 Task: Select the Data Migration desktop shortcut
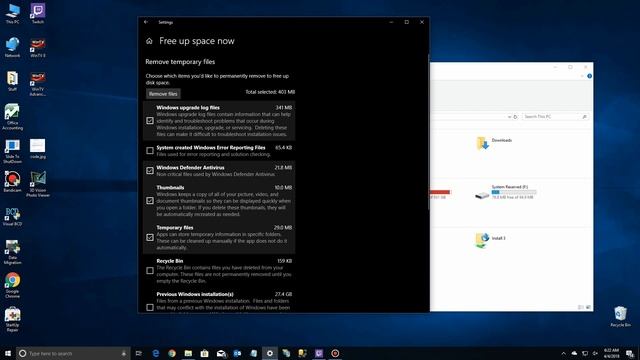click(12, 252)
